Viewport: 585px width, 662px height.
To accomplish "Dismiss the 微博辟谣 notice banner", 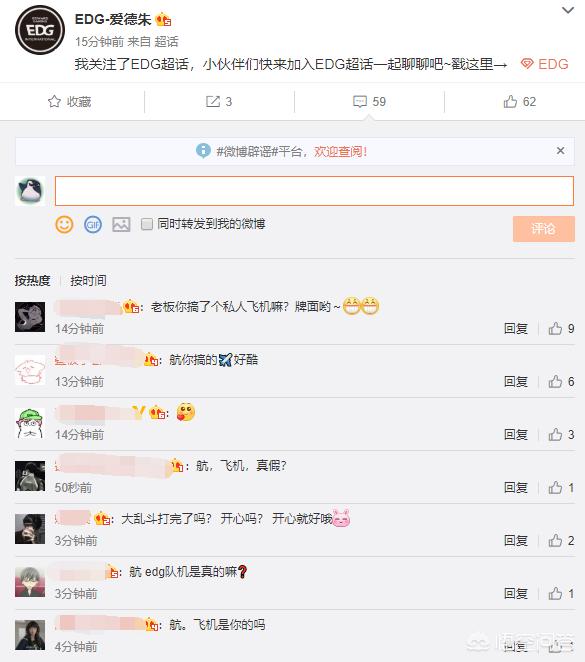I will pos(561,151).
